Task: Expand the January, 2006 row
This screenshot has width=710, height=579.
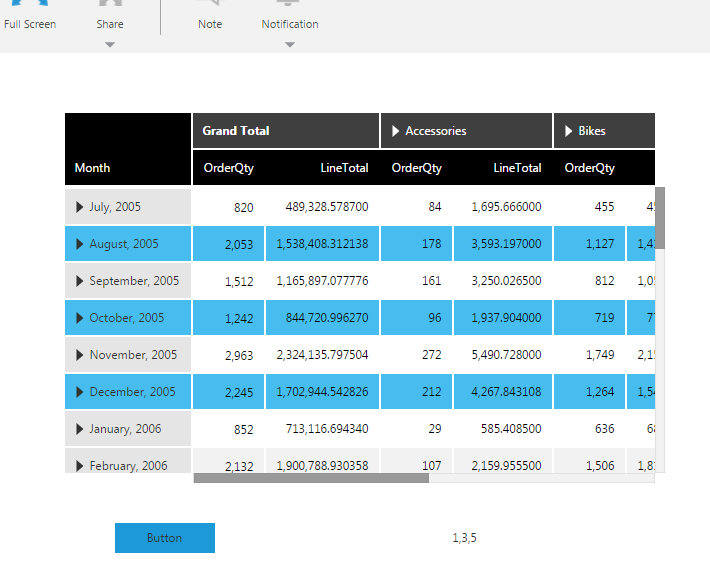Action: pos(80,429)
